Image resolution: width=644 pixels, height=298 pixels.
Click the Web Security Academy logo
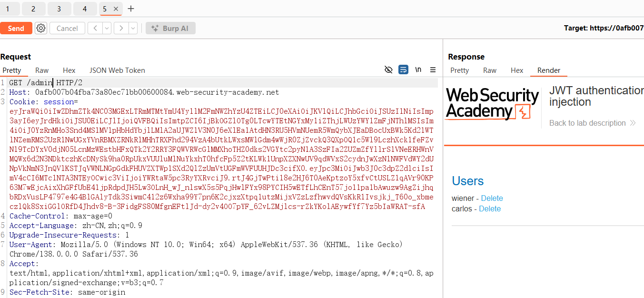coord(492,103)
